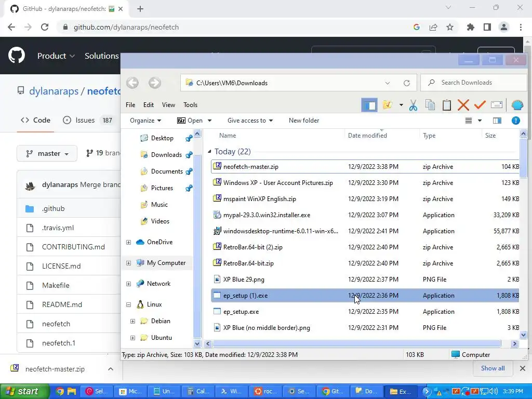Open the Edit menu in Explorer
Screen dimensions: 532x399
[x=148, y=105]
